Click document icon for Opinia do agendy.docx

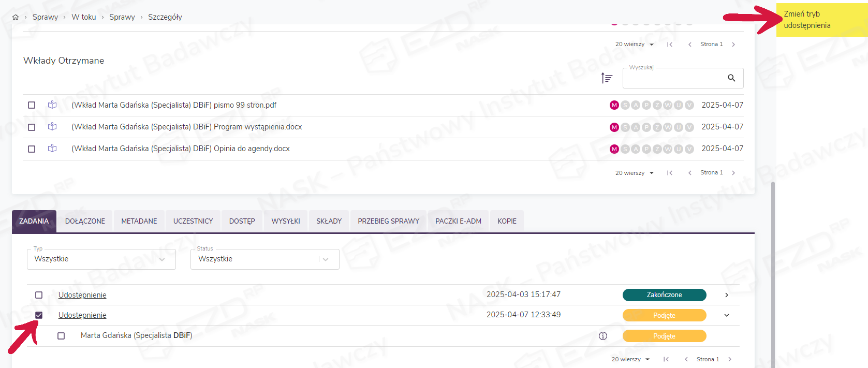52,149
